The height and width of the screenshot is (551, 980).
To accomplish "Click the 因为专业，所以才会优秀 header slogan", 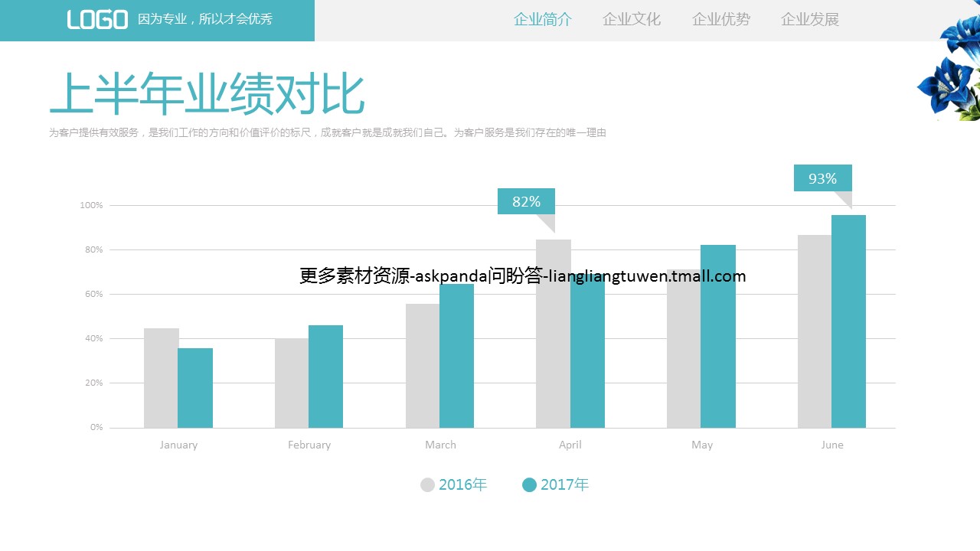I will pos(205,20).
